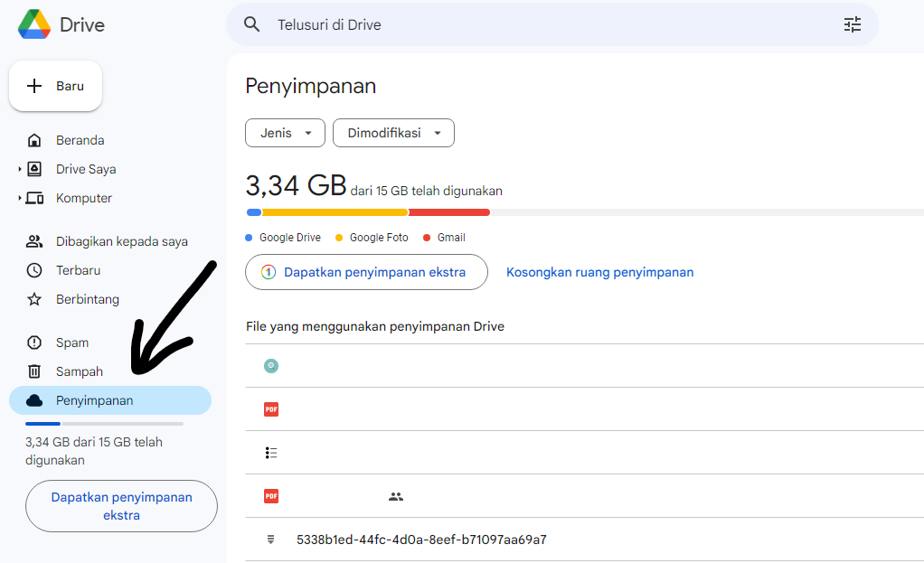Screen dimensions: 924x563
Task: Click the 3,34 GB usage figure
Action: coord(296,186)
